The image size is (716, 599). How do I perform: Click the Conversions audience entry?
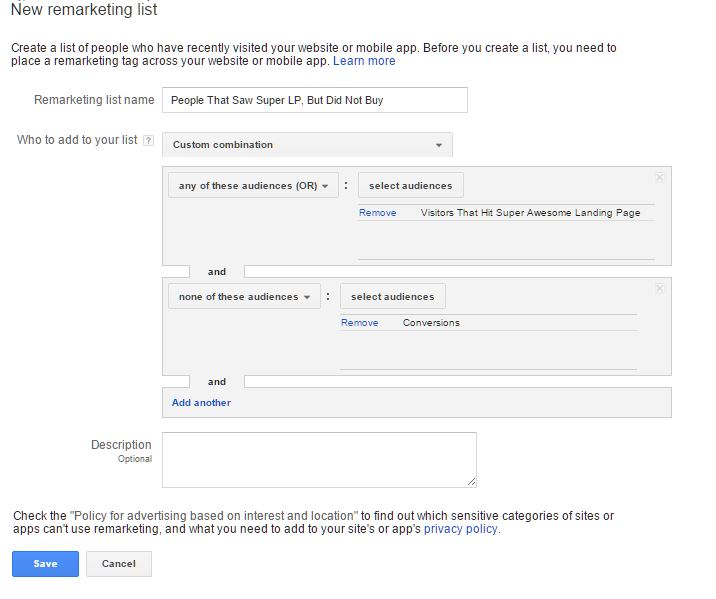[x=431, y=323]
